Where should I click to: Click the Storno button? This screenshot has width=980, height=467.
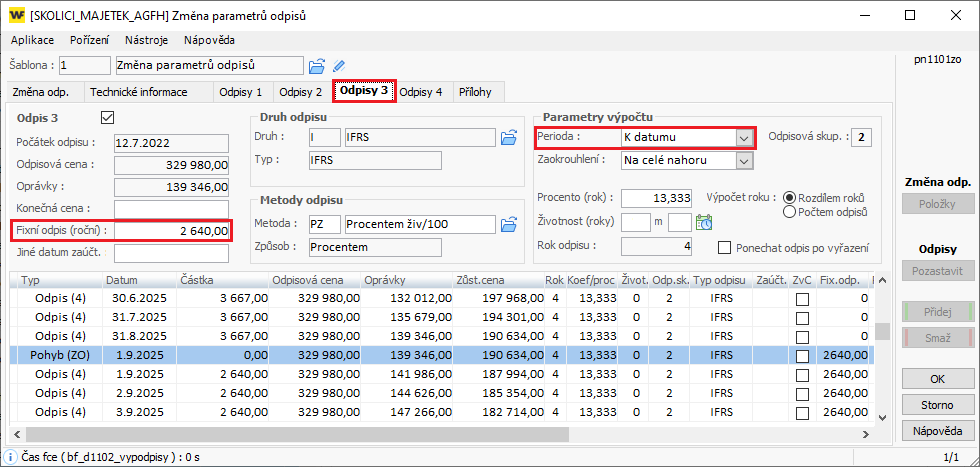(937, 405)
